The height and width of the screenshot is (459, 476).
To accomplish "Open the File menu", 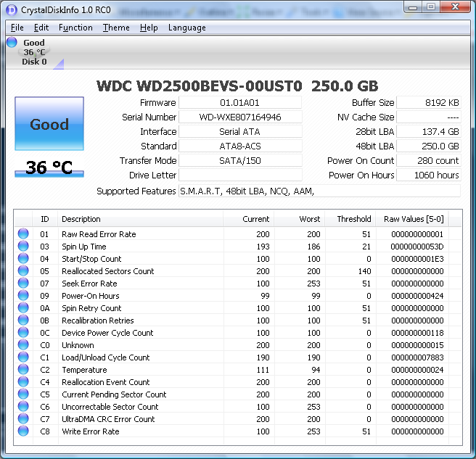I will pos(17,28).
